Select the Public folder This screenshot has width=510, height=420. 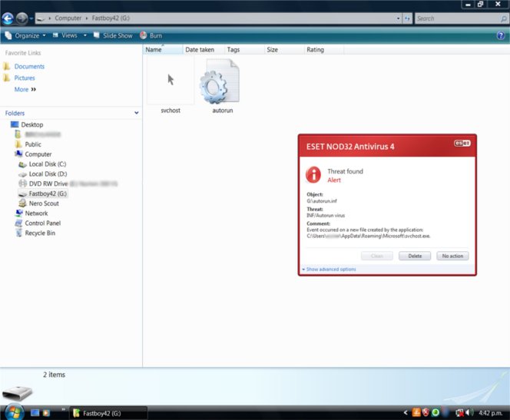tap(33, 144)
